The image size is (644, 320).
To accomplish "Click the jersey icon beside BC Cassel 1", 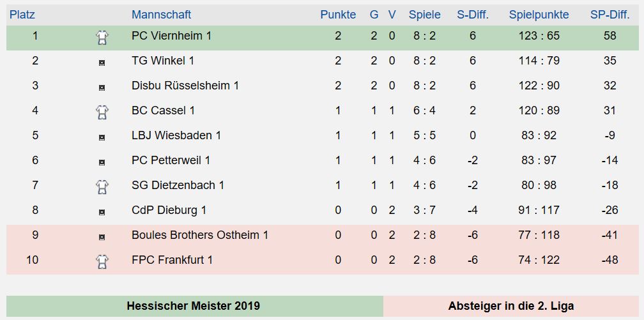I will click(102, 112).
